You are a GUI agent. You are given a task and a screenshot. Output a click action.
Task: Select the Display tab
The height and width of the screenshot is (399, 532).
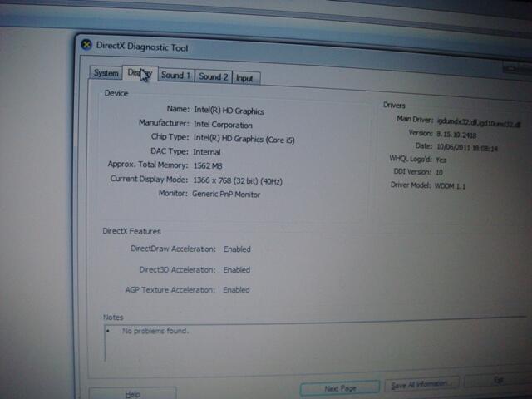pyautogui.click(x=140, y=73)
